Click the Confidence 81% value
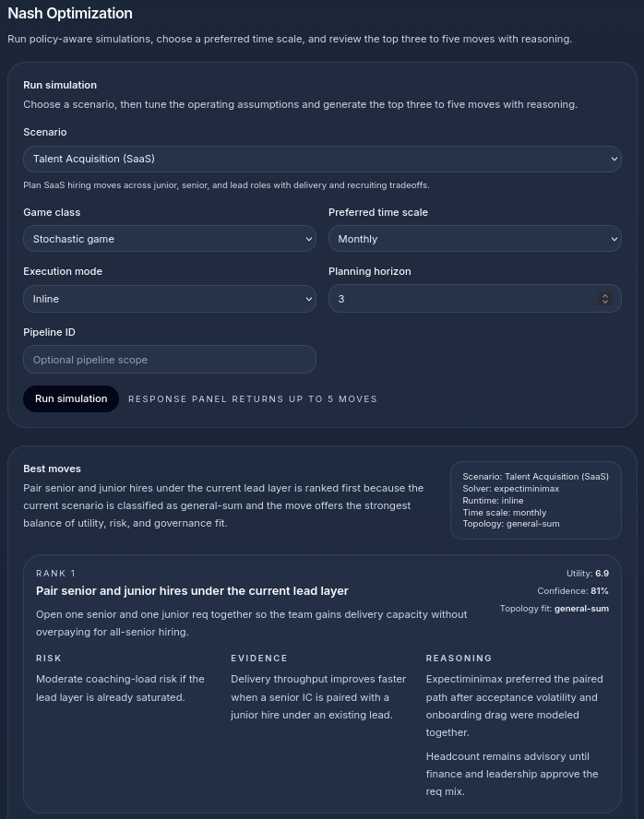 [573, 590]
